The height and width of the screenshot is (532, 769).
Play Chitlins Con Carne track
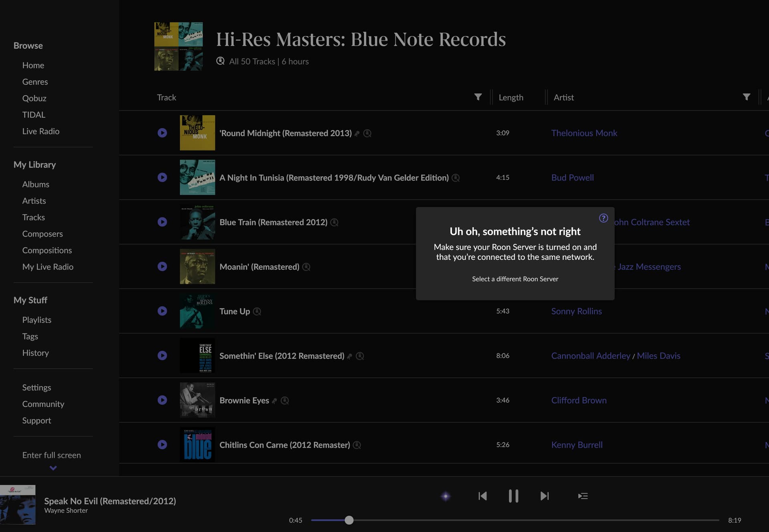[x=162, y=444]
